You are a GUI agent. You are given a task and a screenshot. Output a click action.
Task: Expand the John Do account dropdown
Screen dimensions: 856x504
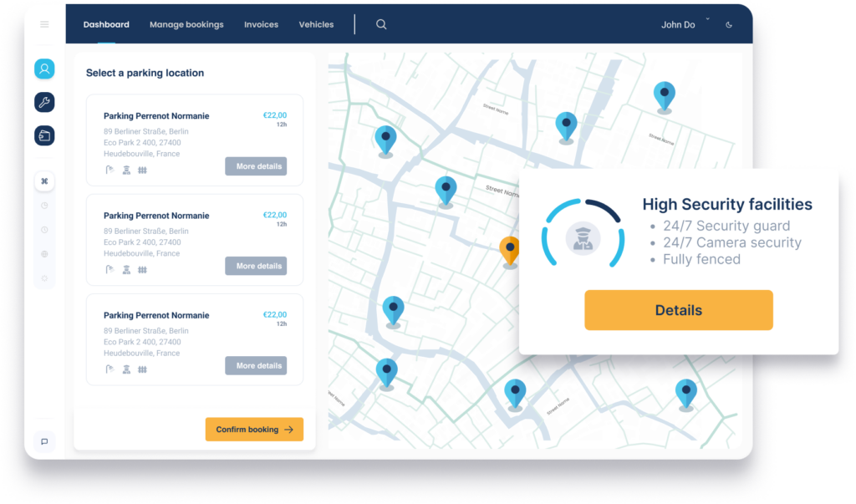[x=707, y=19]
